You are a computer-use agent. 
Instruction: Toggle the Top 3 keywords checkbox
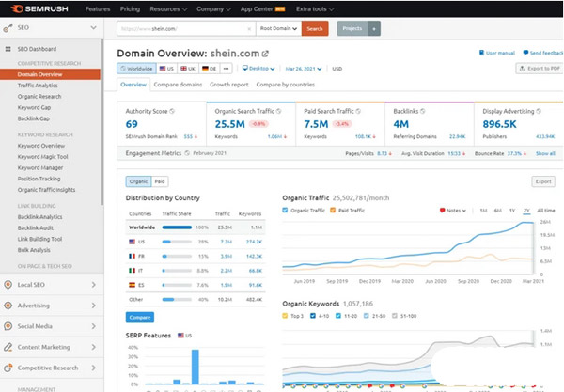[286, 316]
